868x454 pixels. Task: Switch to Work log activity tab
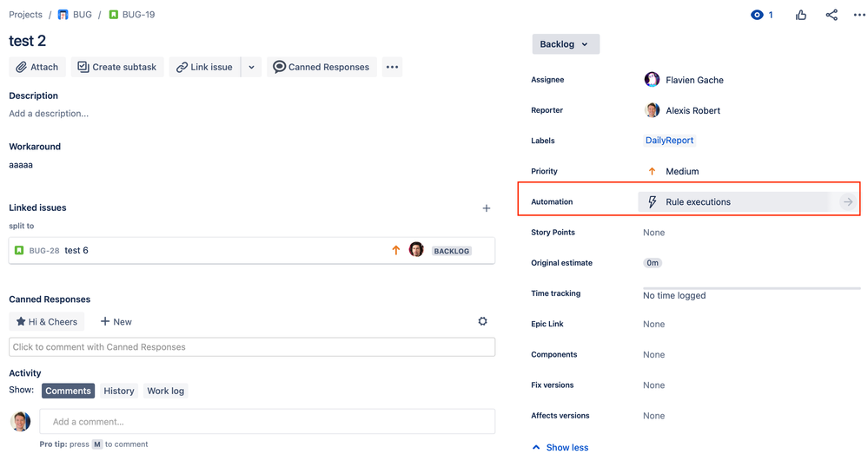pyautogui.click(x=165, y=391)
